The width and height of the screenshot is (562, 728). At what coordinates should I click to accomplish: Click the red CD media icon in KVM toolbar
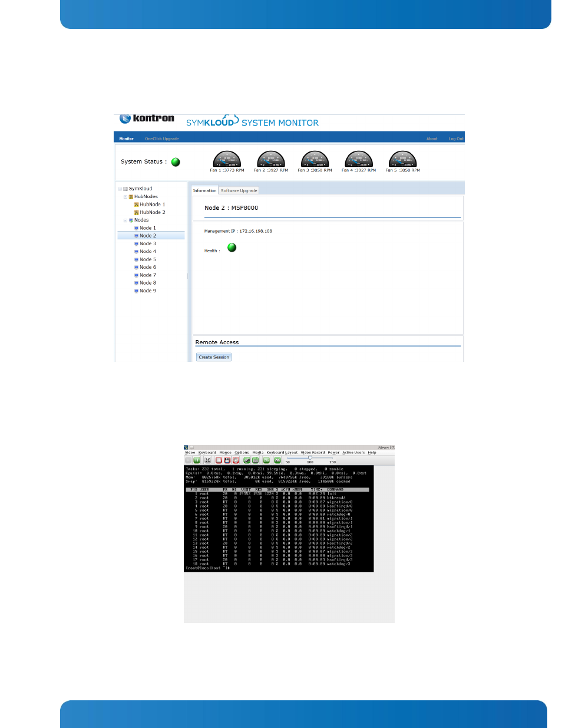[236, 460]
